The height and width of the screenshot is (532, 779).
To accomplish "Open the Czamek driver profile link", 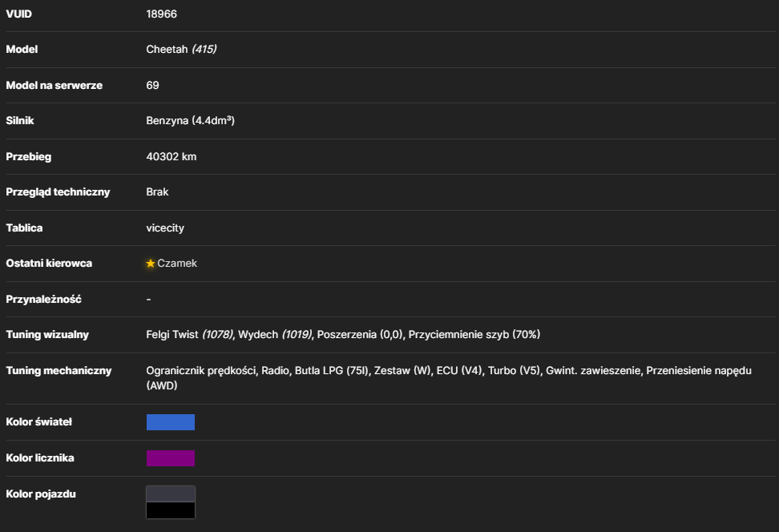I will [177, 264].
